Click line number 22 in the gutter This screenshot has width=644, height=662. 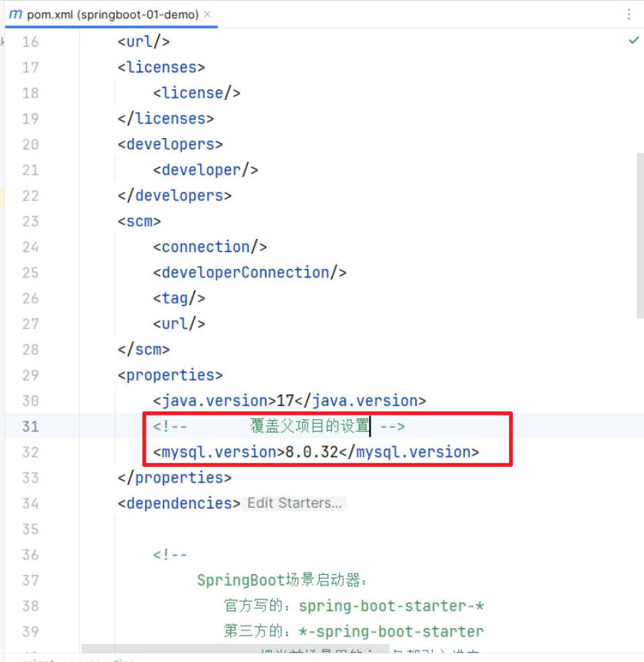pos(30,196)
